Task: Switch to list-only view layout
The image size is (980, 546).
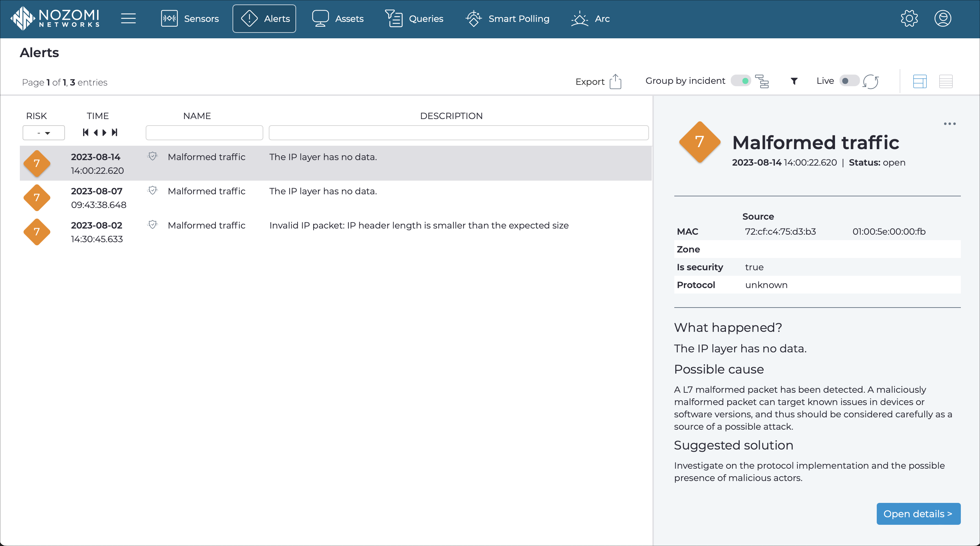Action: pyautogui.click(x=945, y=81)
